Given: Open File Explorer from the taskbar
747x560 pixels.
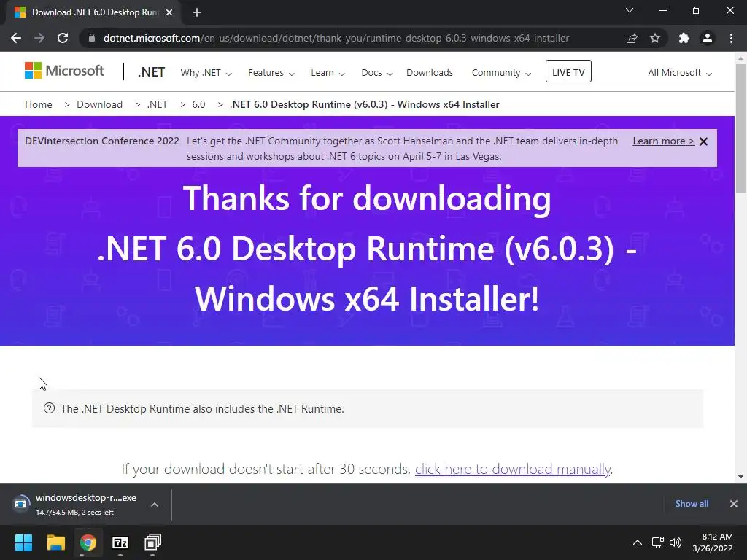Looking at the screenshot, I should point(55,542).
